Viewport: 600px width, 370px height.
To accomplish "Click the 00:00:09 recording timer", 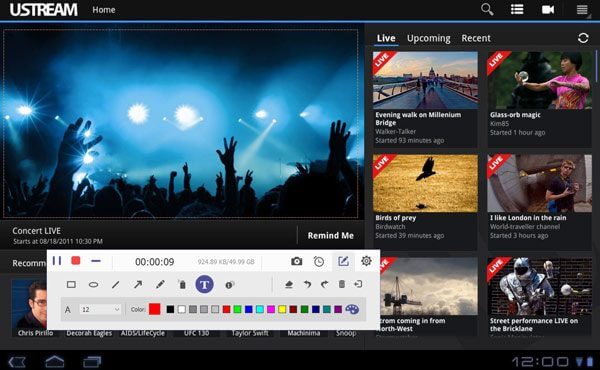I will click(155, 262).
